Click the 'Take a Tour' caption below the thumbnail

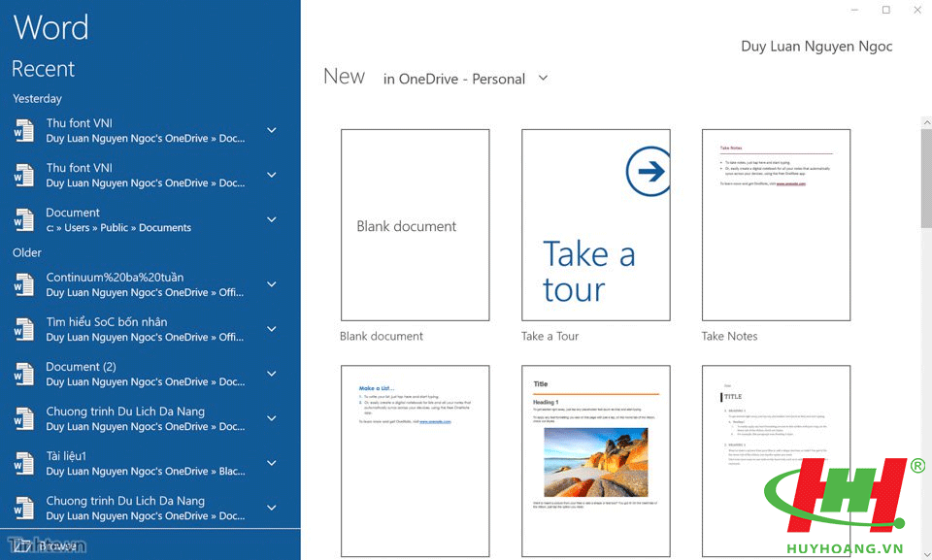coord(549,336)
